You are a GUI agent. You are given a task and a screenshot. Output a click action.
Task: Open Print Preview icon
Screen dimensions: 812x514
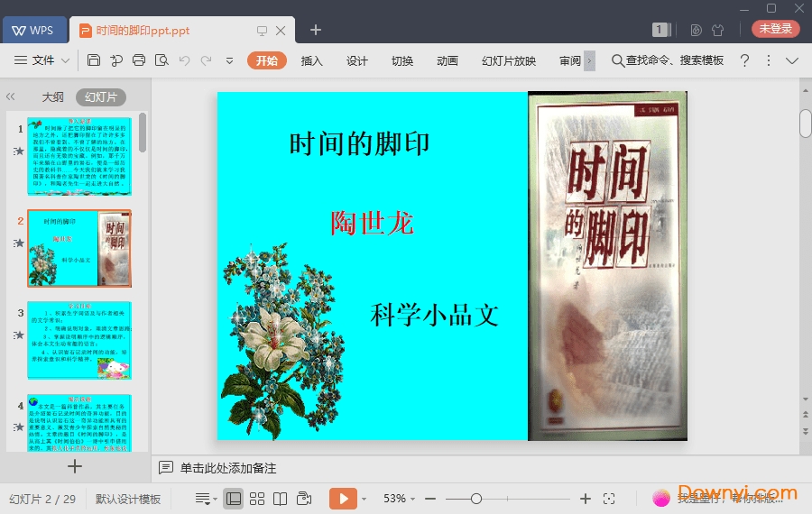coord(161,60)
